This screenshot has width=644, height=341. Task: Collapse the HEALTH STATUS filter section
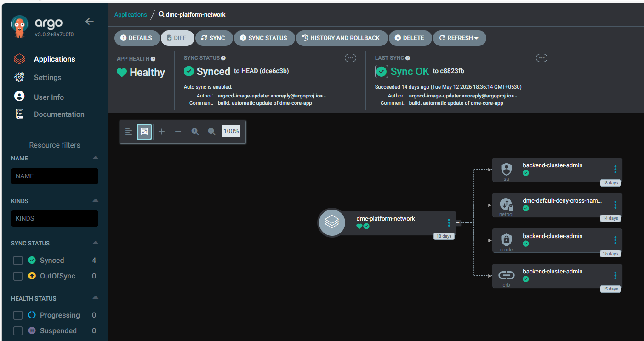[x=95, y=298]
